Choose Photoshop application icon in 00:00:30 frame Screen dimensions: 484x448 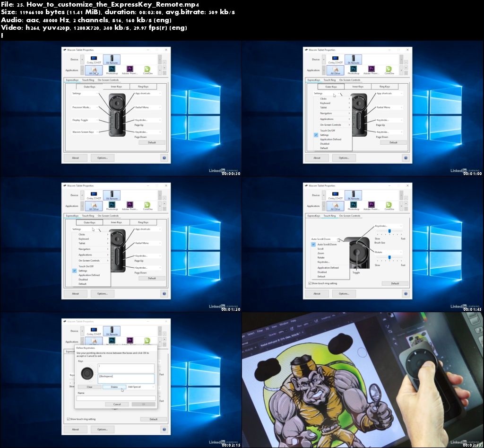(x=112, y=70)
